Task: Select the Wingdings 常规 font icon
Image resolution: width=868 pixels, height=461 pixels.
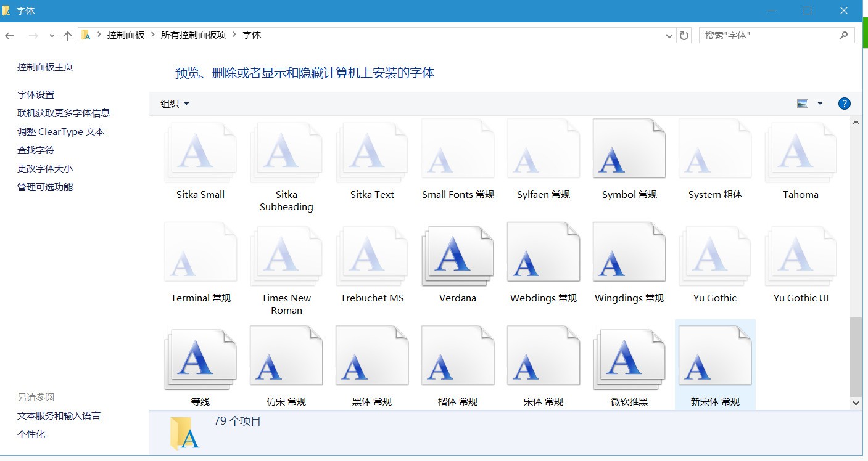Action: (629, 252)
